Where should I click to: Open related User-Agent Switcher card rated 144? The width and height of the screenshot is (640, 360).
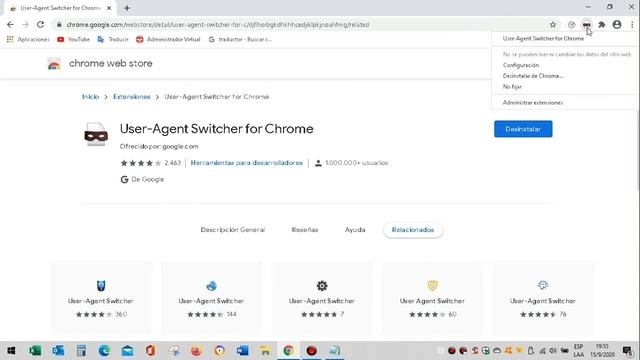click(x=211, y=298)
